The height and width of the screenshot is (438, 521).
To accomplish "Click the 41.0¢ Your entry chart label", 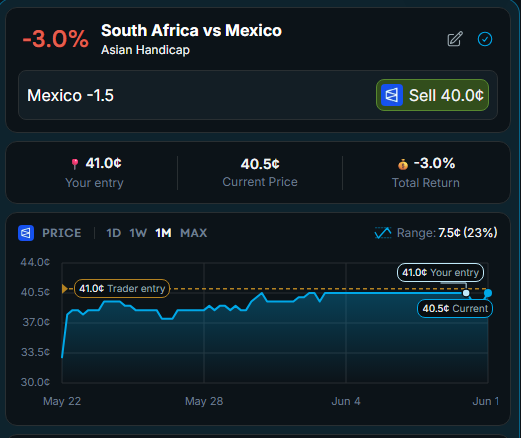I will (440, 272).
